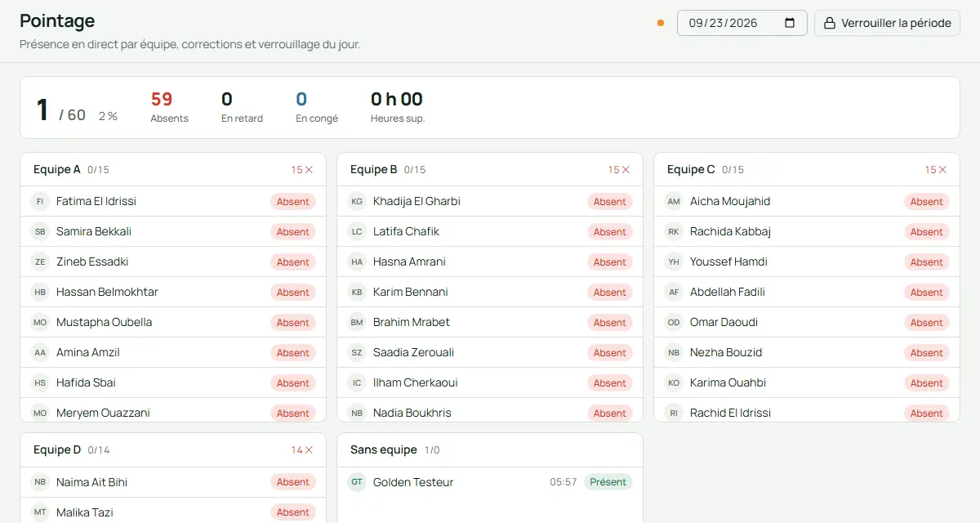The width and height of the screenshot is (980, 523).
Task: Click the name Karima Ouahbi
Action: [728, 382]
